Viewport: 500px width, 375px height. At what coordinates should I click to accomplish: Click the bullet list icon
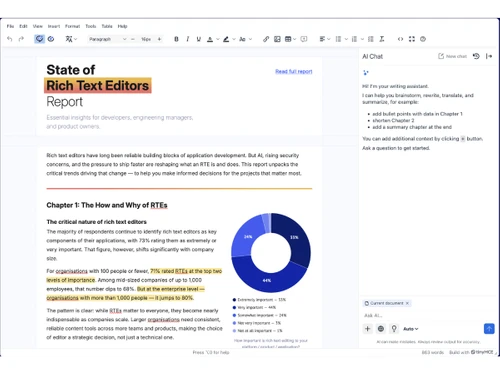tap(338, 39)
